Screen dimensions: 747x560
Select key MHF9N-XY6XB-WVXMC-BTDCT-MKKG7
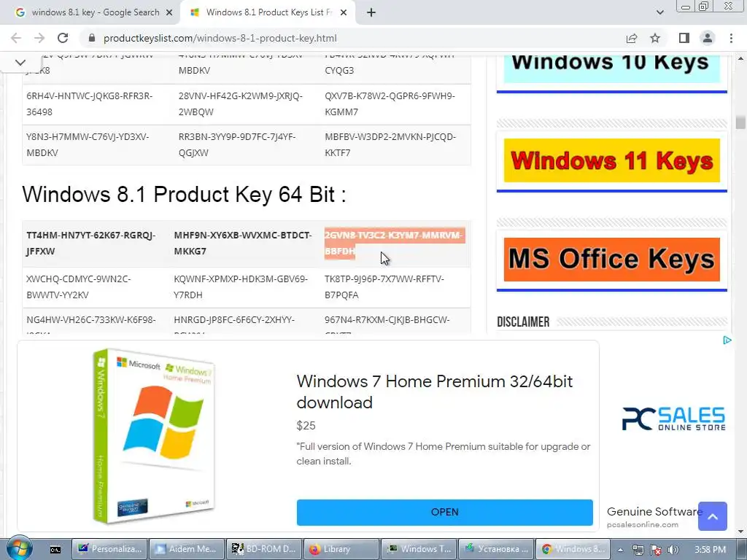(x=242, y=243)
